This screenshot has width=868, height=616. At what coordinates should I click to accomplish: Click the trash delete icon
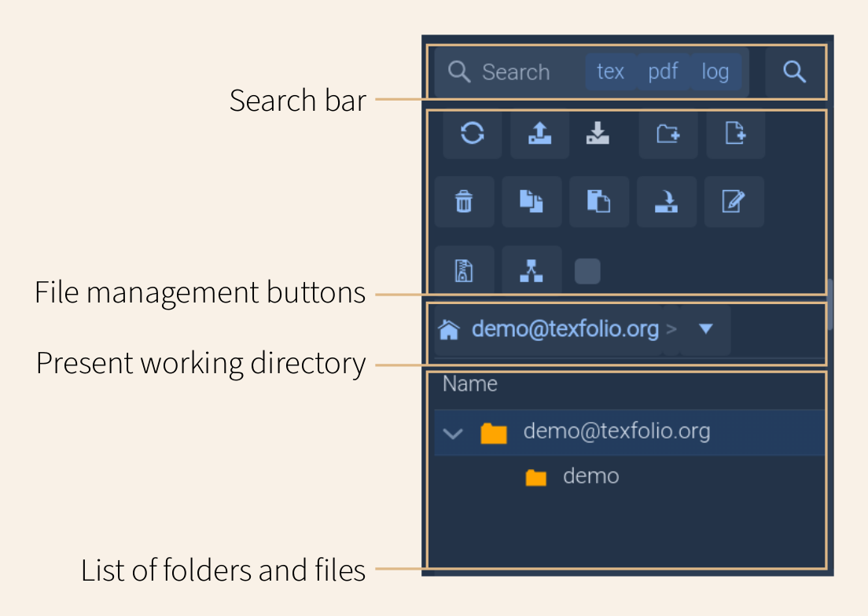pos(464,202)
